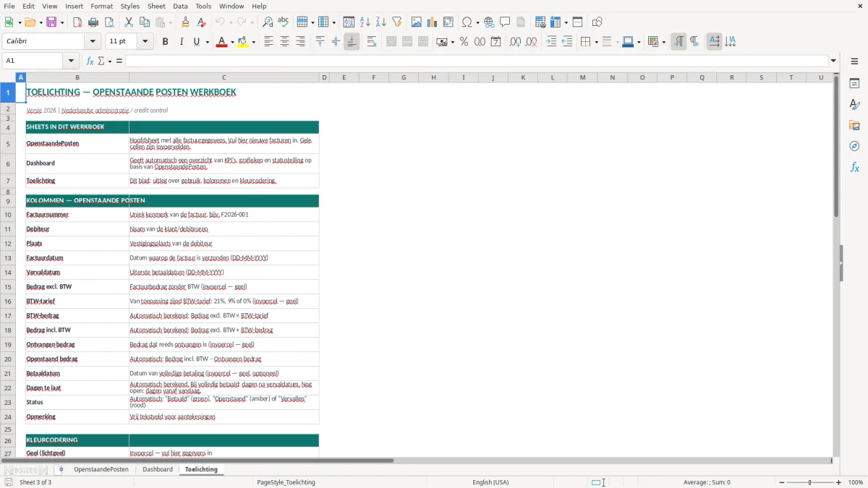This screenshot has height=488, width=868.
Task: Expand the Name Box dropdown
Action: coord(71,61)
